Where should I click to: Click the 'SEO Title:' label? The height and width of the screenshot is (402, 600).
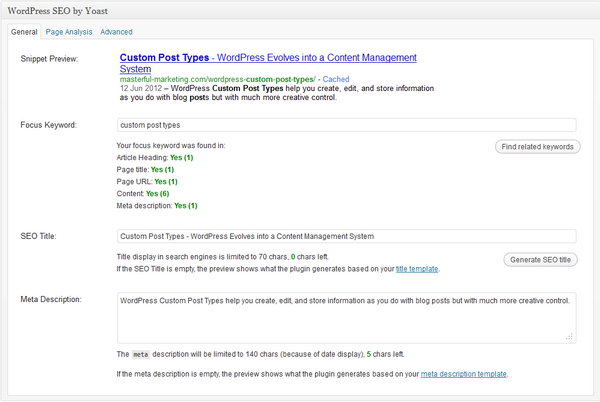pos(38,236)
